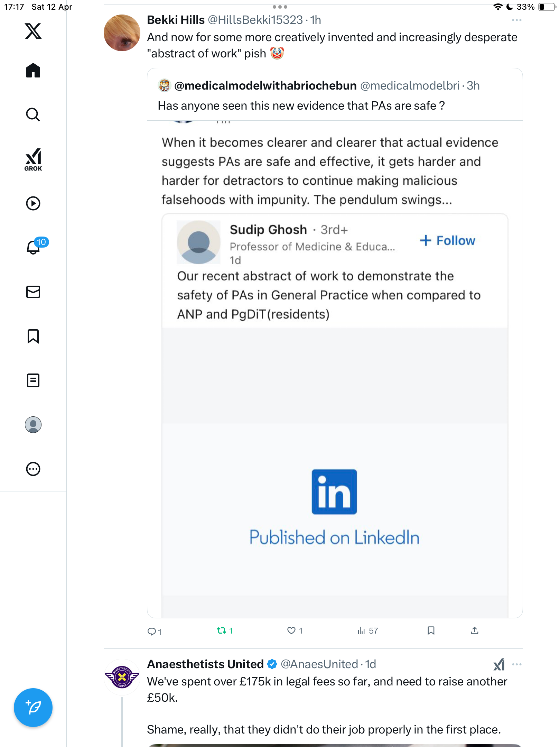Click the Anaesthetists United verified badge
Viewport: 560px width, 747px height.
click(x=272, y=664)
